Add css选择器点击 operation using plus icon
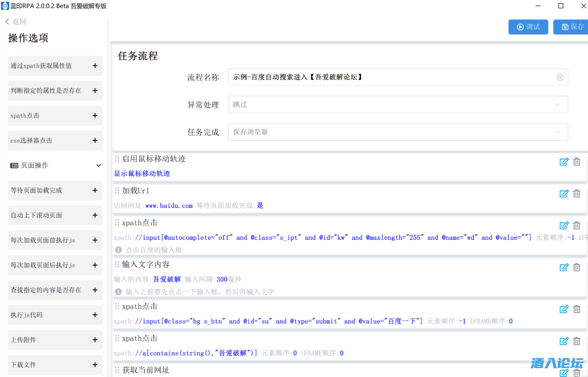The image size is (588, 377). (x=95, y=141)
